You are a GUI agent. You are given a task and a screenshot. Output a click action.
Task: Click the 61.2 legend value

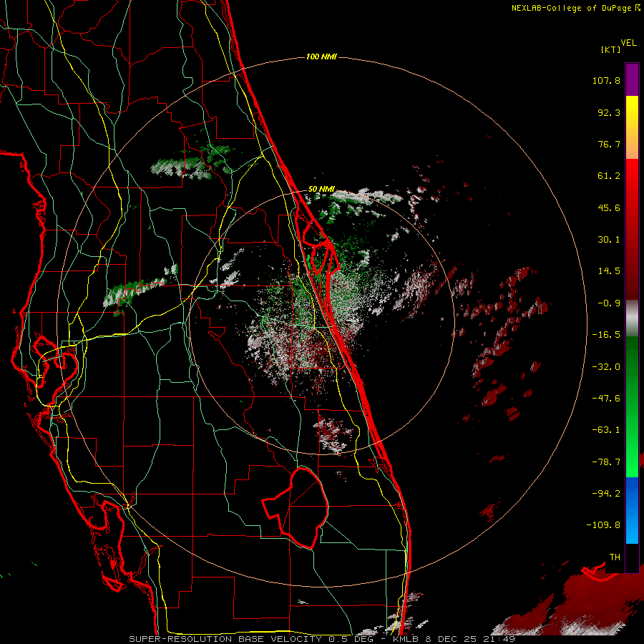[609, 176]
